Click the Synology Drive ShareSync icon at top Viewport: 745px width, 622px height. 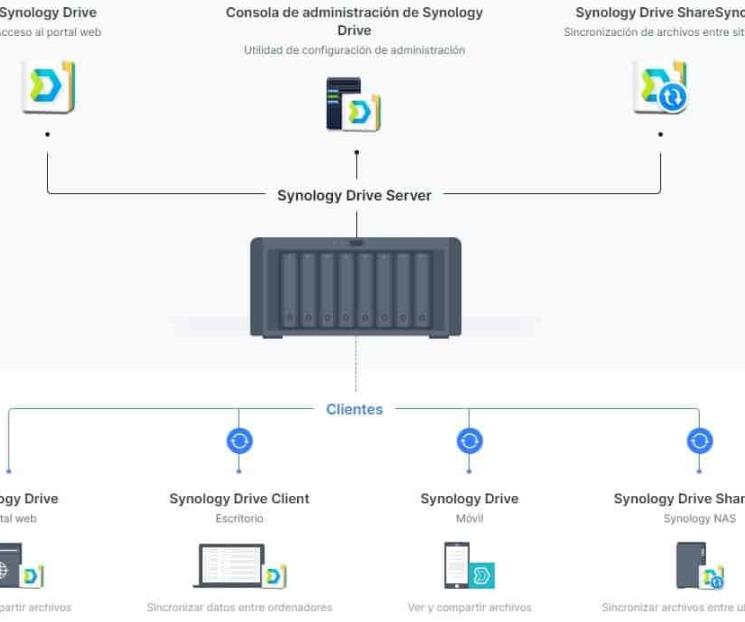(x=660, y=87)
